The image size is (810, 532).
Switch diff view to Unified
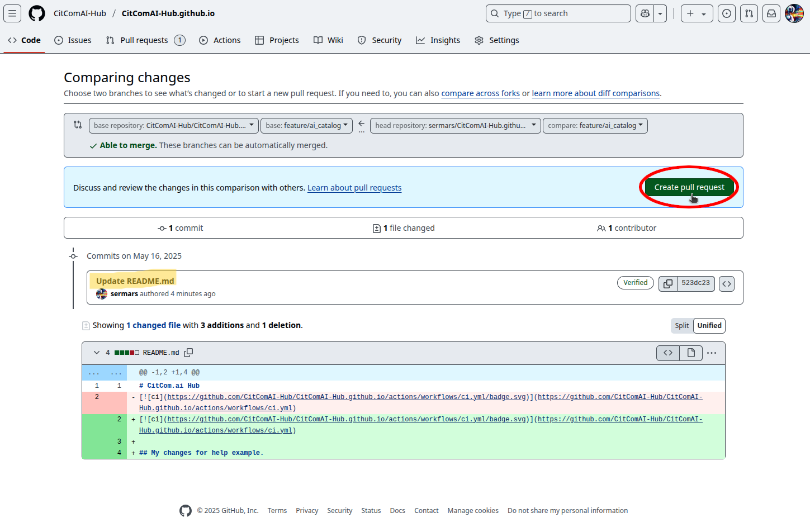(x=709, y=326)
